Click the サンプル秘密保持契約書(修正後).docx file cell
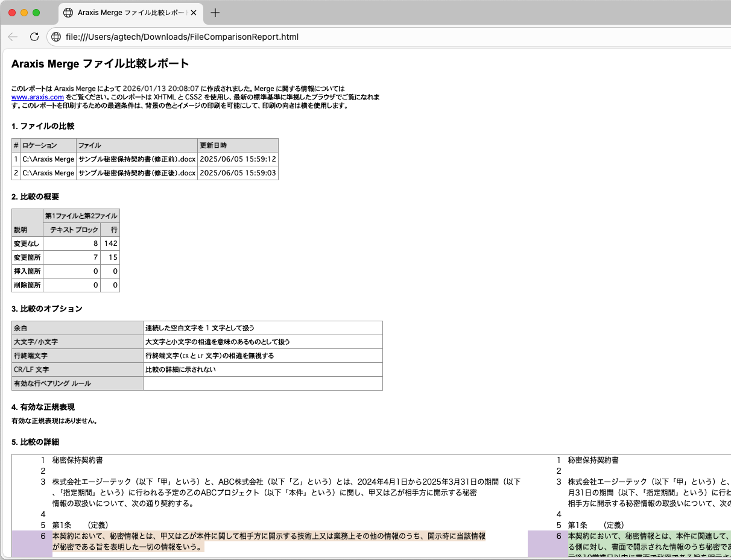This screenshot has width=731, height=560. pos(137,173)
